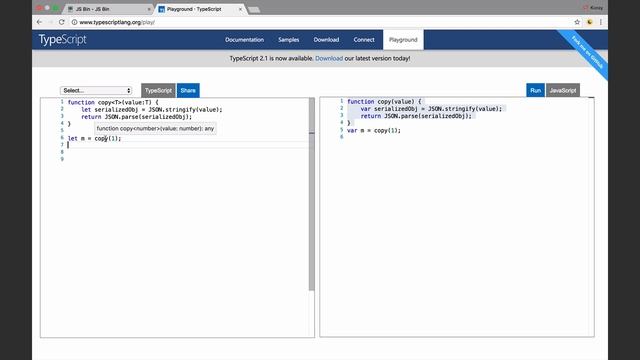Click the browser extension icon beside the star

click(589, 22)
